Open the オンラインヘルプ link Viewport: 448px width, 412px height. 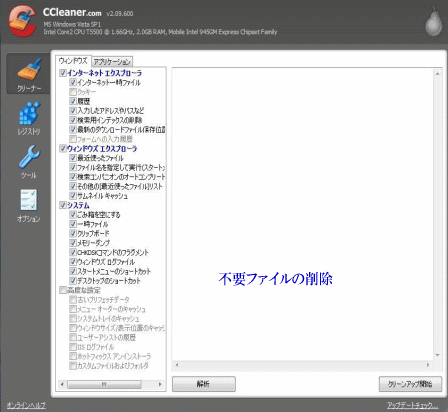tap(26, 405)
